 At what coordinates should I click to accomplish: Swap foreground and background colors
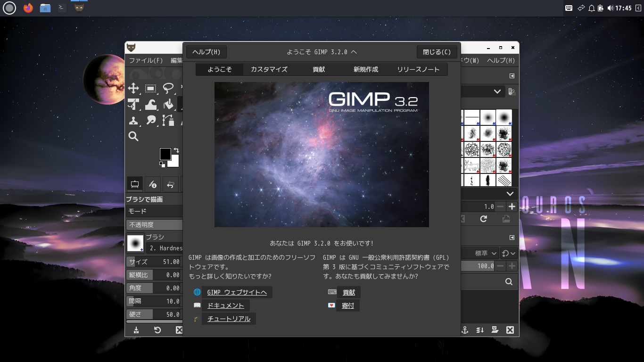coord(176,150)
